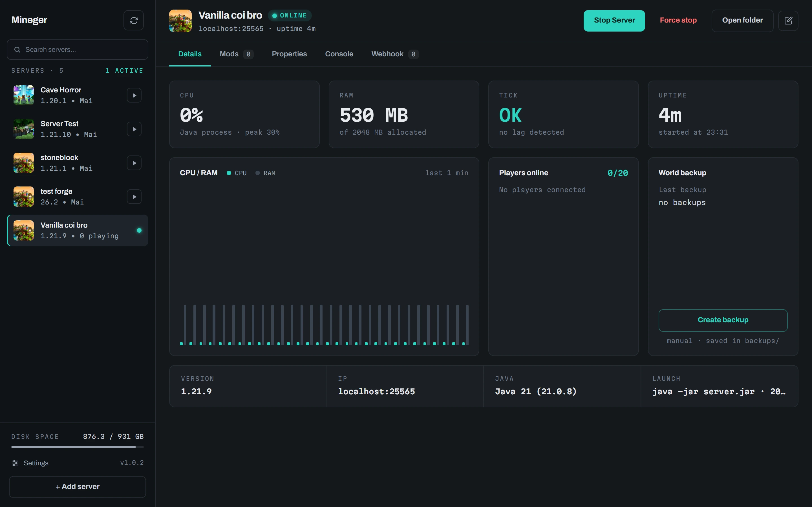This screenshot has height=507, width=812.
Task: Open the Console tab
Action: tap(339, 54)
